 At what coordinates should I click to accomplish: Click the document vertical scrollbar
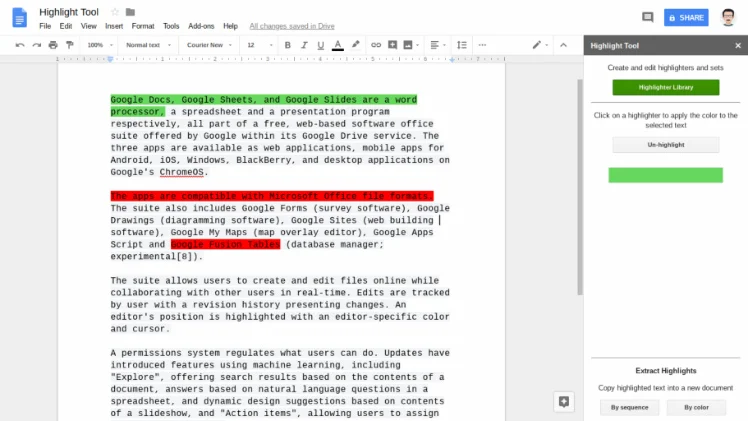pyautogui.click(x=580, y=187)
